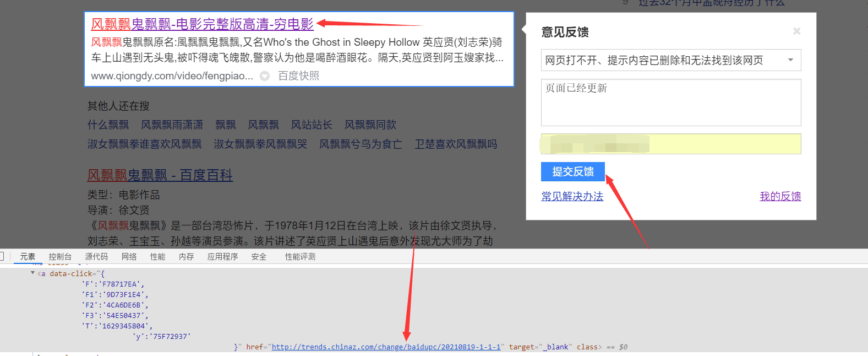868x356 pixels.
Task: Search the two-character related term 飘飘
Action: pos(225,125)
